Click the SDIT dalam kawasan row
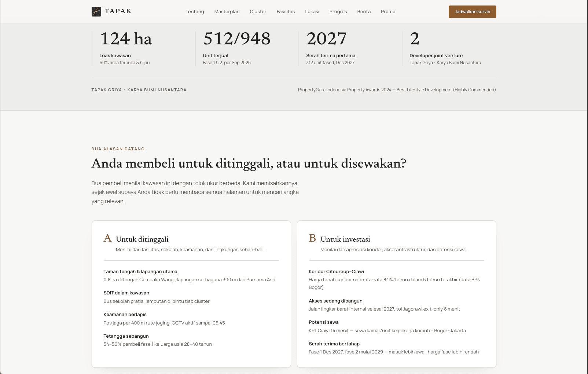588x374 pixels. [x=191, y=297]
